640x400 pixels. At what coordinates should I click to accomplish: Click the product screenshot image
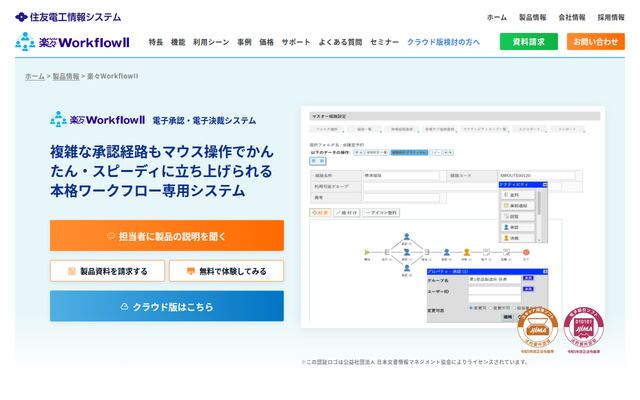pyautogui.click(x=453, y=217)
